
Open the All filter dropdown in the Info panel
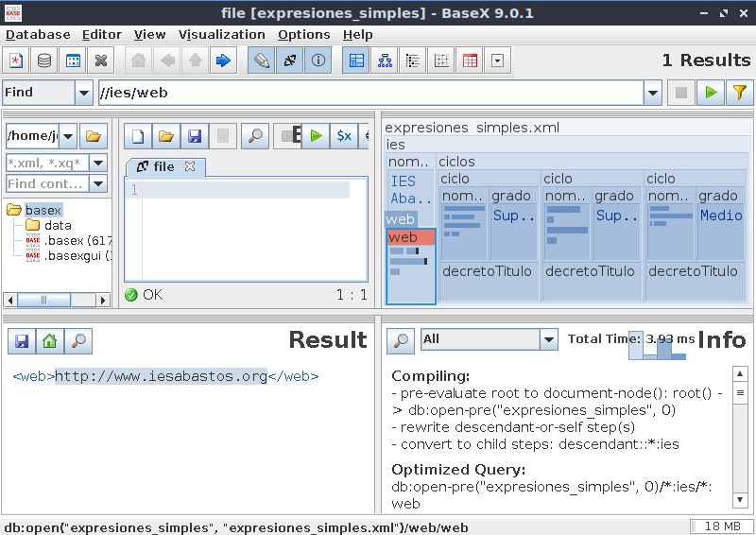(548, 339)
